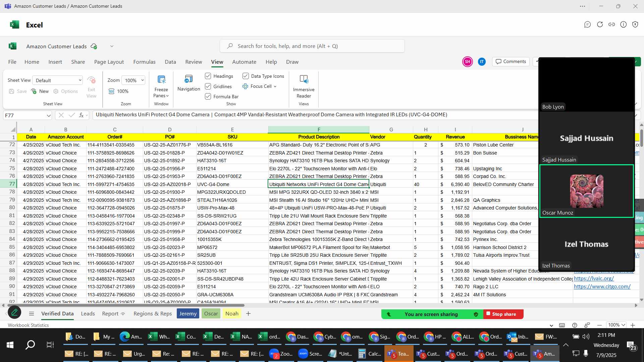This screenshot has height=362, width=644.
Task: Click the status bar accessibility help icon
Action: 575,325
